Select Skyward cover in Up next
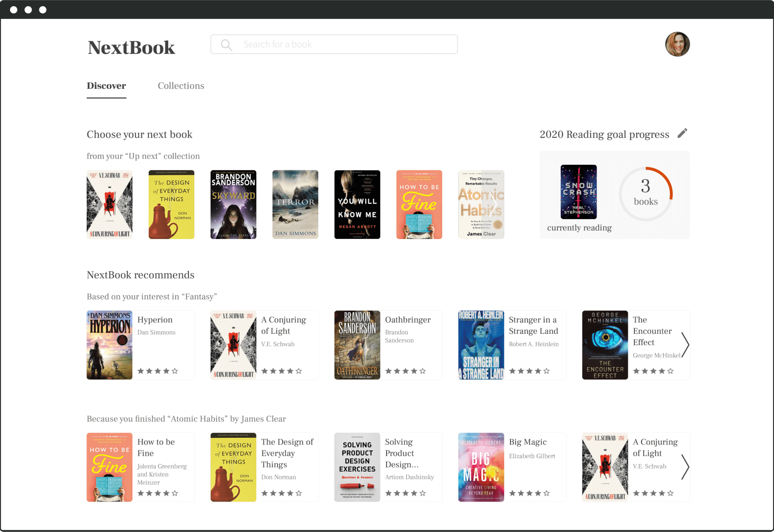Image resolution: width=774 pixels, height=532 pixels. point(234,204)
